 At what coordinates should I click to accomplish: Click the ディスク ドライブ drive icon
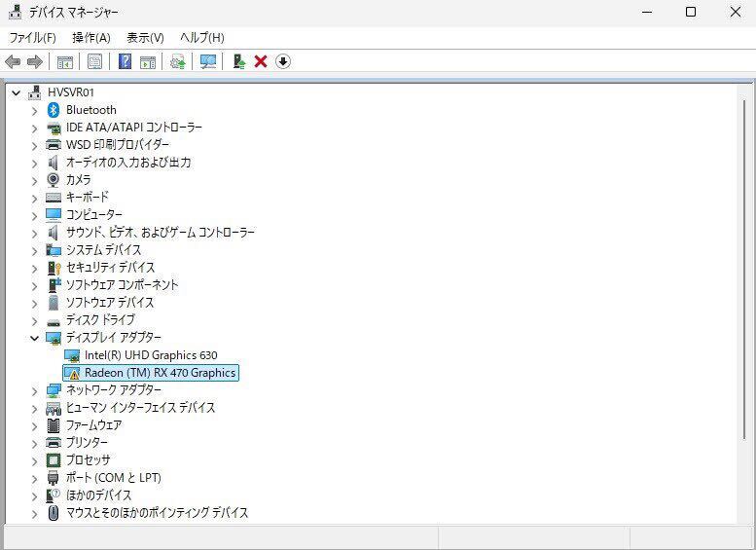pyautogui.click(x=54, y=322)
